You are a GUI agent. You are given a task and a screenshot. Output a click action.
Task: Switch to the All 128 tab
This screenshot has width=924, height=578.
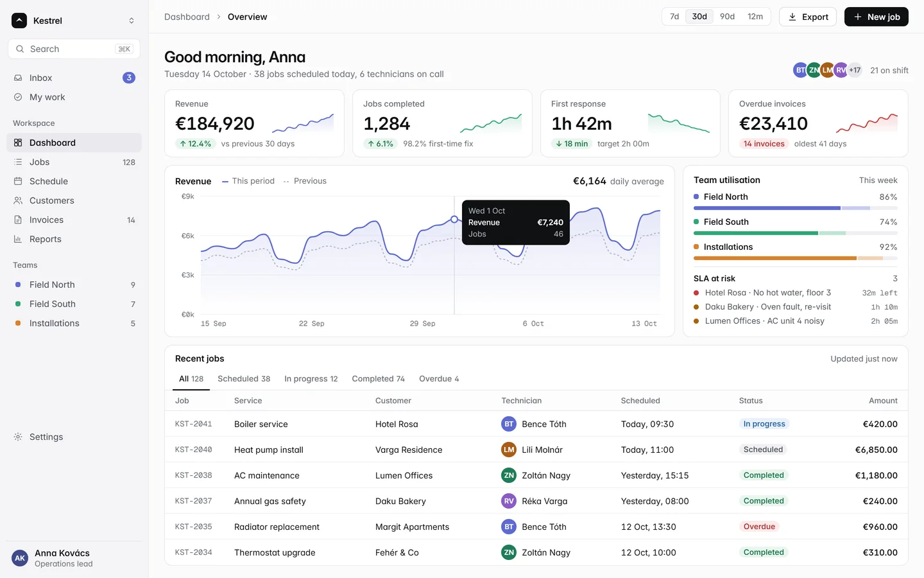point(191,379)
